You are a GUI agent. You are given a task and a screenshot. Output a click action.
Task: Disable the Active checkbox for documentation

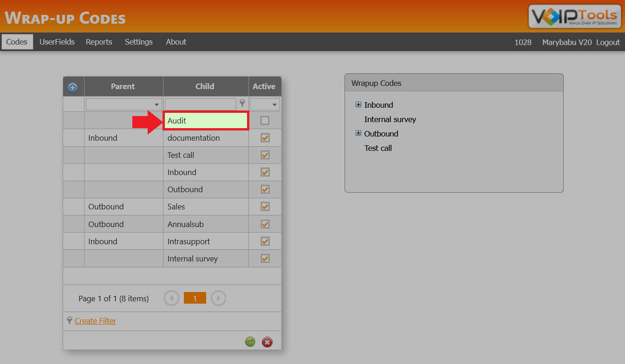click(x=265, y=137)
